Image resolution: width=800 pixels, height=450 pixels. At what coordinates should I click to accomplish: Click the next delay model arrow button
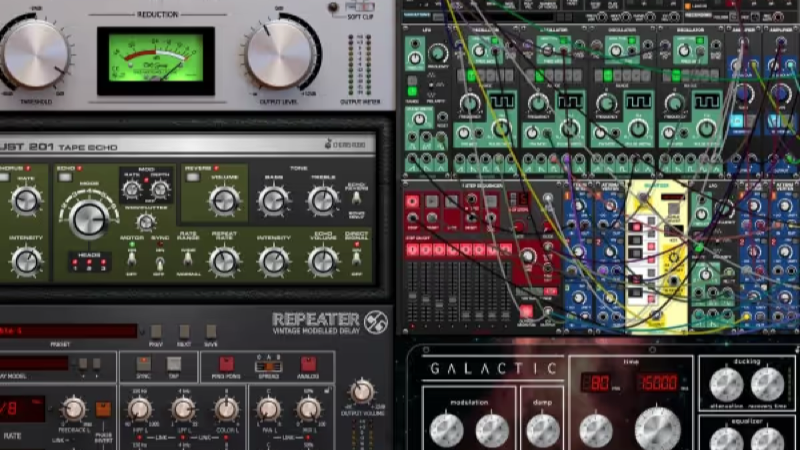click(x=96, y=364)
